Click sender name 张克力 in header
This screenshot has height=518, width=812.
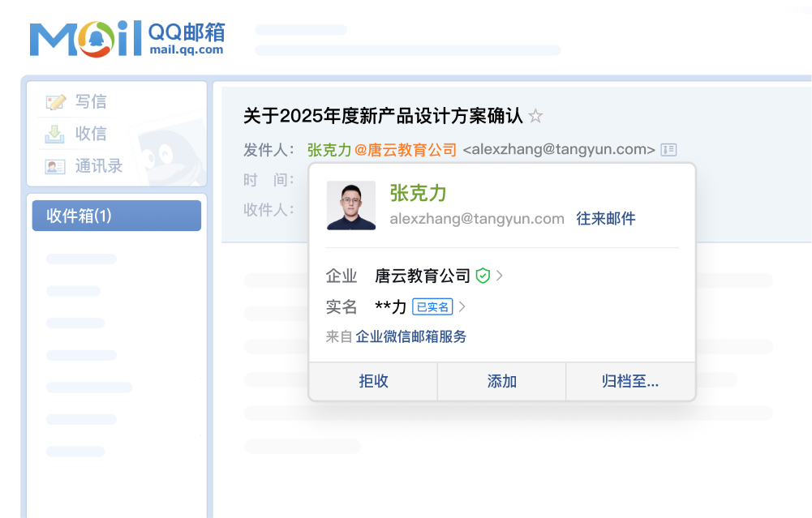(329, 150)
